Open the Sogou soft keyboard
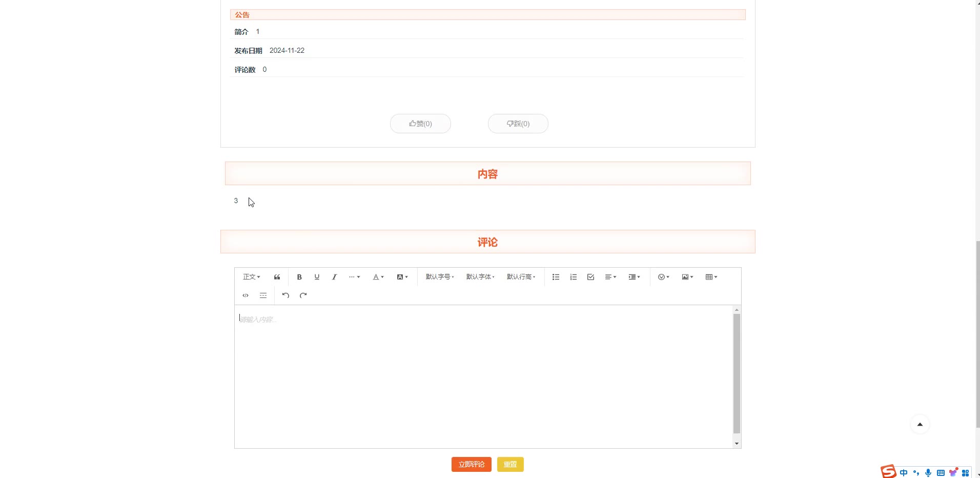This screenshot has width=980, height=478. 941,473
